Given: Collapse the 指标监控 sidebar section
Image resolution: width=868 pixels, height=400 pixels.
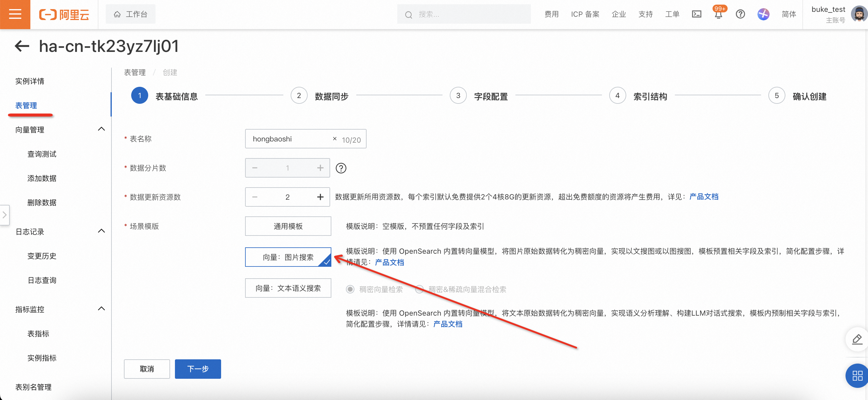Looking at the screenshot, I should pyautogui.click(x=101, y=309).
